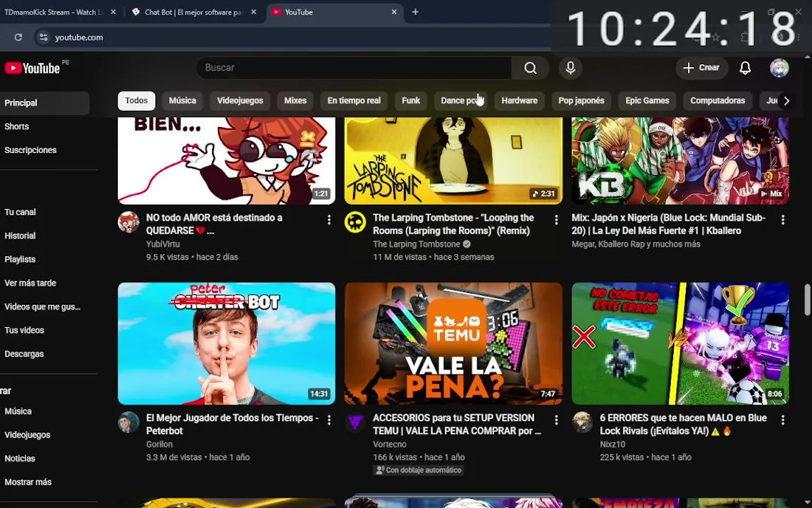812x508 pixels.
Task: Open notifications bell icon
Action: (744, 68)
